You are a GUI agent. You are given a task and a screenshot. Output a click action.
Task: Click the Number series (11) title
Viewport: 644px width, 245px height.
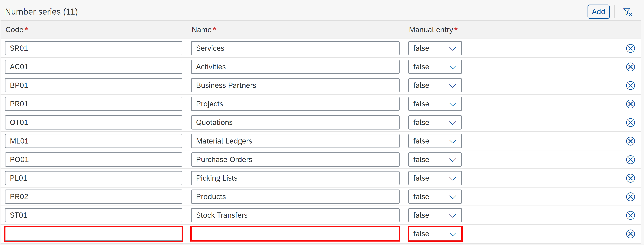point(41,12)
